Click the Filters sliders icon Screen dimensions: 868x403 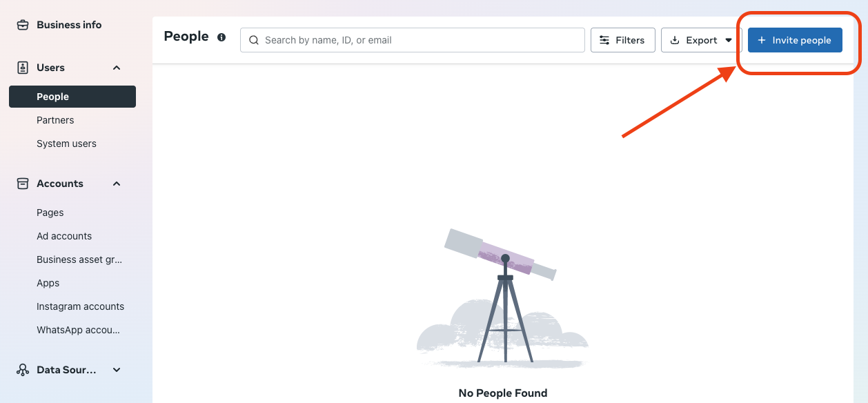(604, 40)
